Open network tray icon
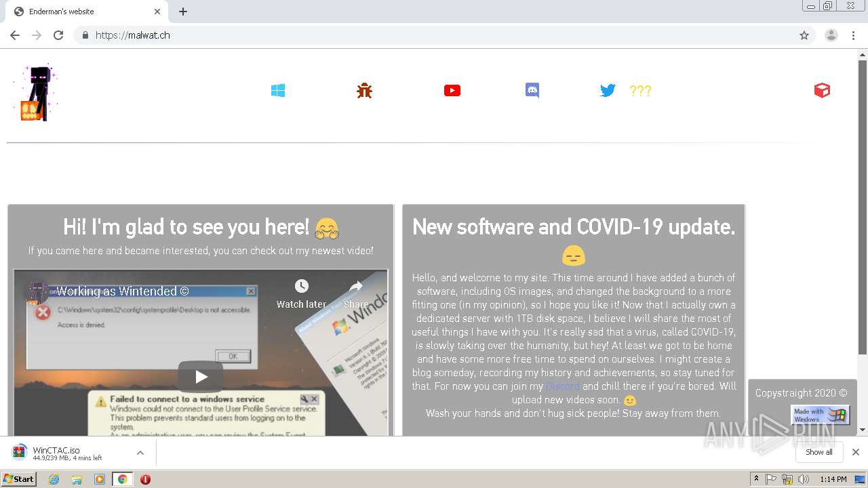Viewport: 868px width, 488px height. point(787,479)
